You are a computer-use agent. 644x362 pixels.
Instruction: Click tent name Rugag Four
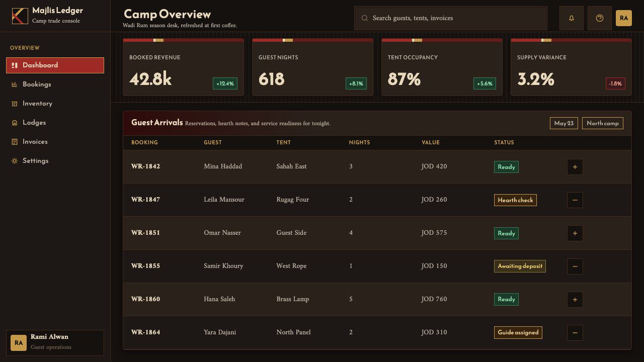tap(293, 200)
